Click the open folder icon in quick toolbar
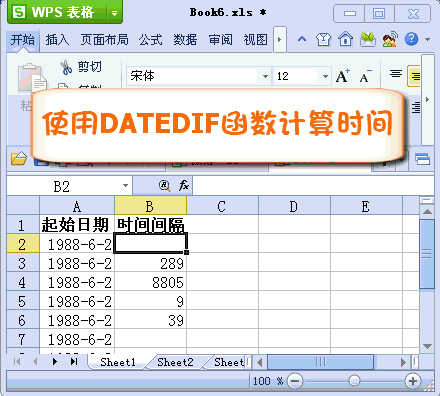 pyautogui.click(x=19, y=158)
